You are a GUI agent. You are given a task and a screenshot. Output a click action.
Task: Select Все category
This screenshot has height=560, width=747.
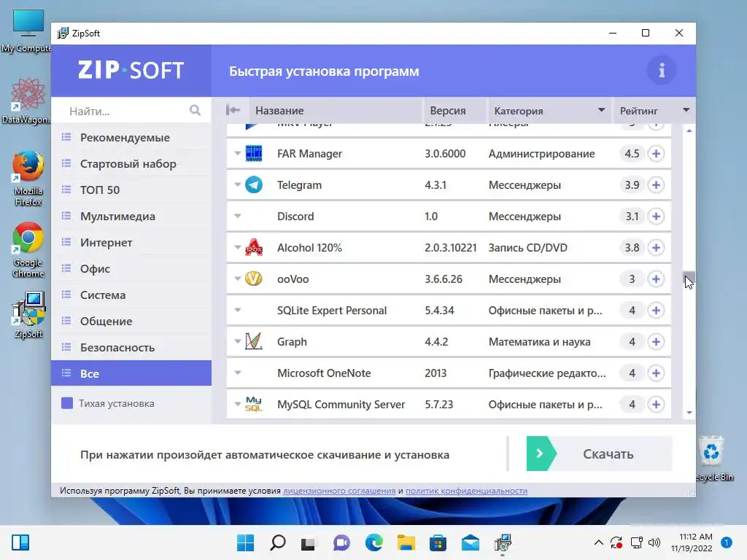pos(131,373)
